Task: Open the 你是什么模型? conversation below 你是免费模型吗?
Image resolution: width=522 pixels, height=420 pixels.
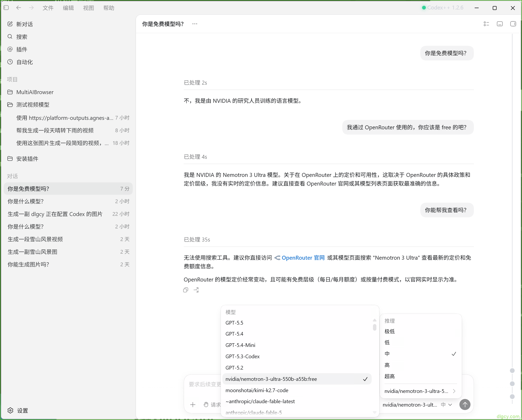Action: (x=68, y=201)
